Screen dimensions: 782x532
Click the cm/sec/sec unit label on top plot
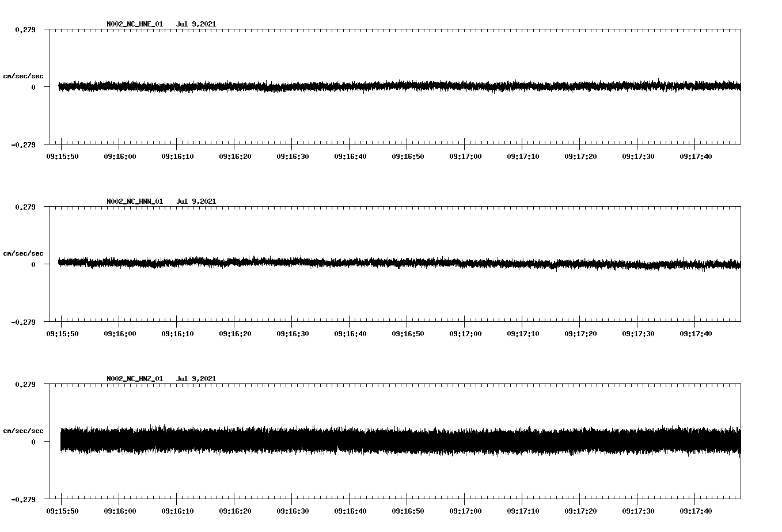pyautogui.click(x=24, y=75)
